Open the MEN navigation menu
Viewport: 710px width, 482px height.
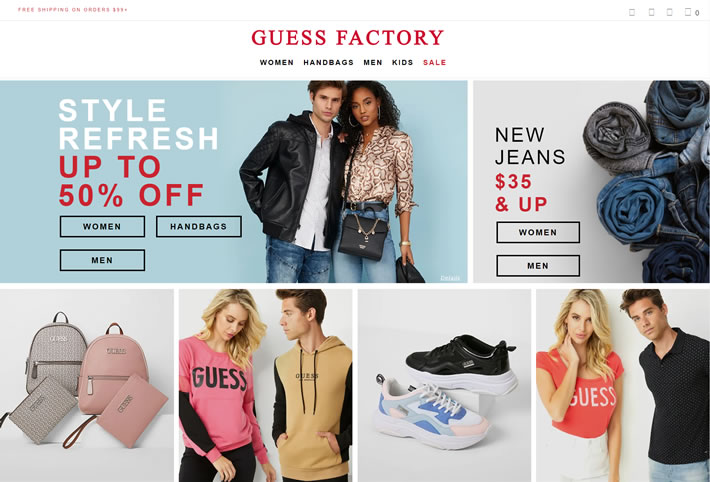pyautogui.click(x=373, y=63)
